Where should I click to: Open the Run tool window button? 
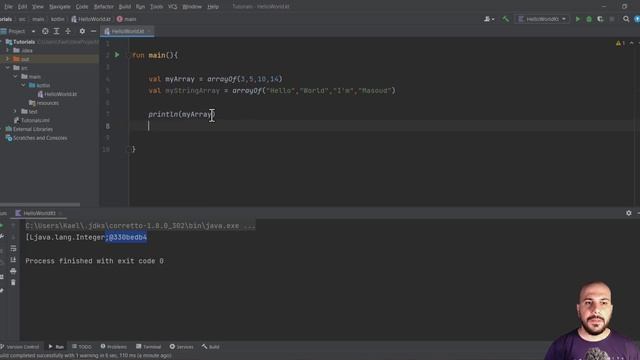pos(56,347)
